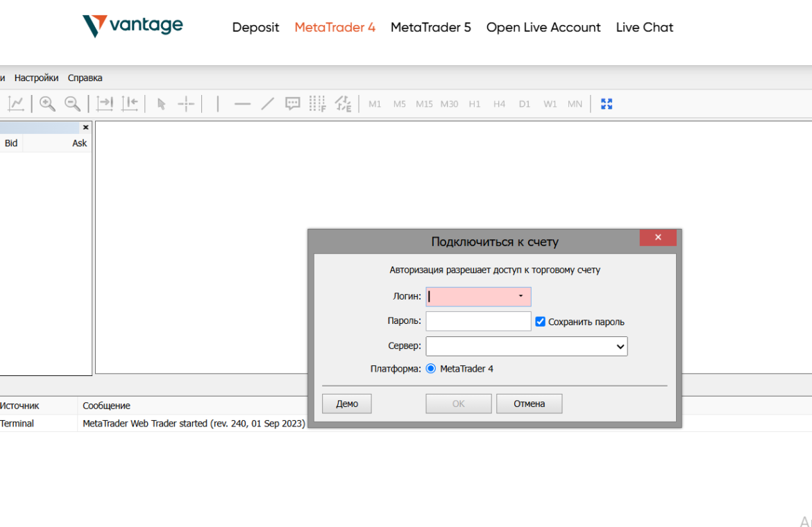Expand the Логин dropdown arrow
Viewport: 812px width, 527px height.
point(521,297)
